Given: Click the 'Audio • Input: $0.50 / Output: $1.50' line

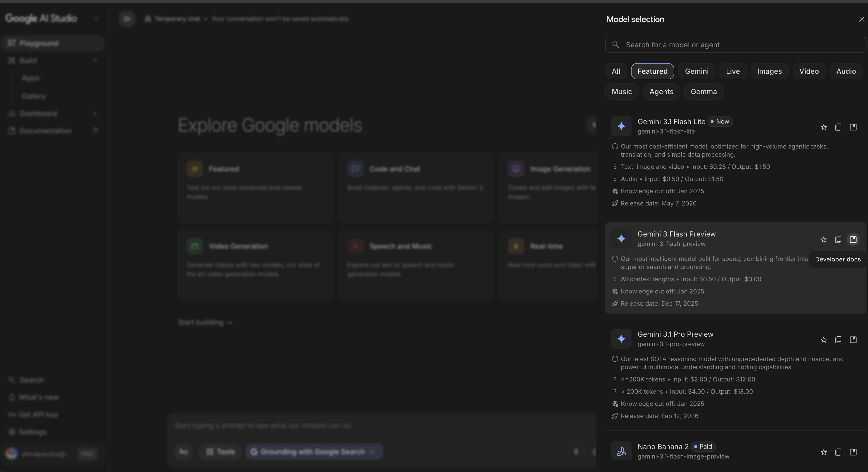Looking at the screenshot, I should click(672, 179).
